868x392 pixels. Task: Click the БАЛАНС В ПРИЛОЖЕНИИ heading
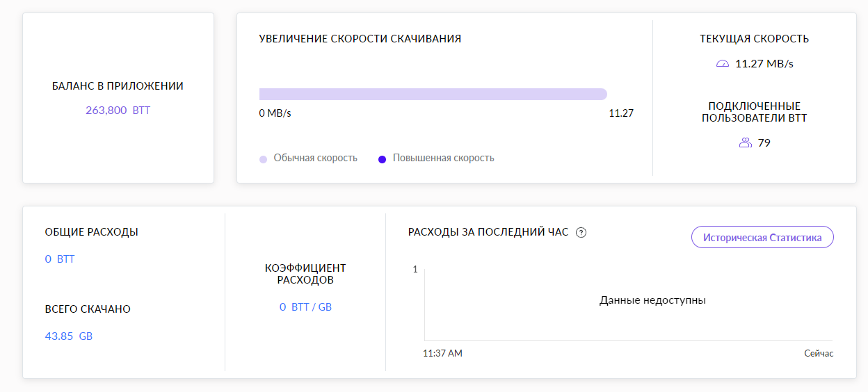(x=118, y=86)
